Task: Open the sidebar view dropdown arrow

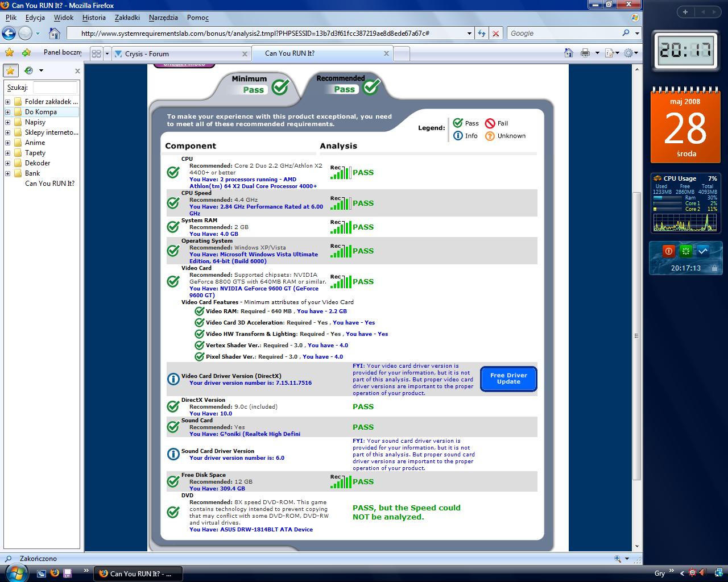Action: pyautogui.click(x=41, y=70)
